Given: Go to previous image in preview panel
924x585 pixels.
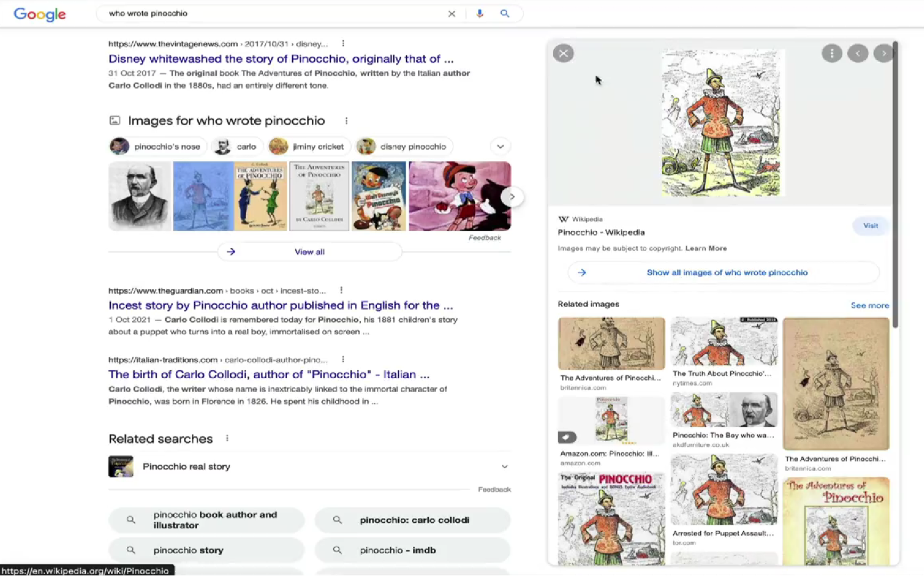Looking at the screenshot, I should (858, 53).
